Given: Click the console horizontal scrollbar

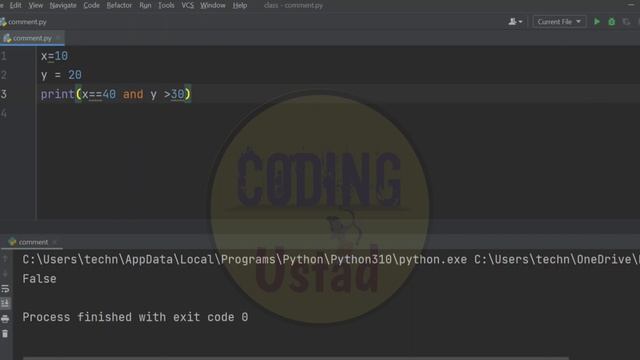Looking at the screenshot, I should (296, 358).
